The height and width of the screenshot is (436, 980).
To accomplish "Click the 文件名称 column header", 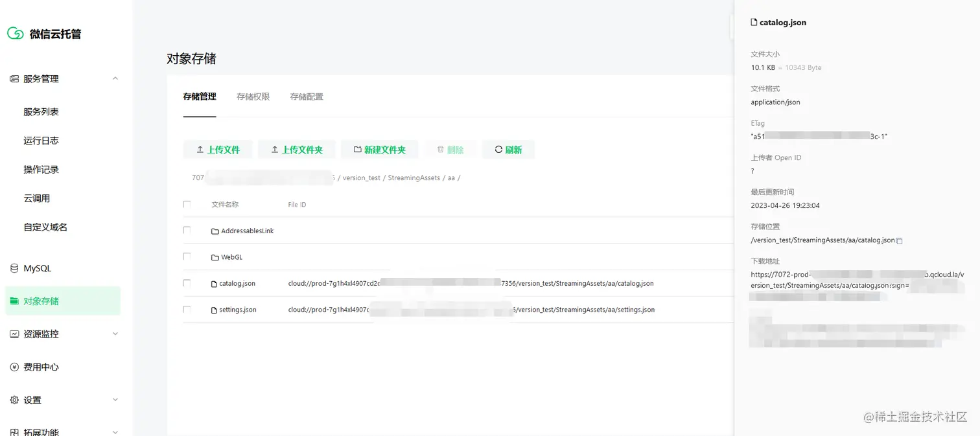I will 225,205.
